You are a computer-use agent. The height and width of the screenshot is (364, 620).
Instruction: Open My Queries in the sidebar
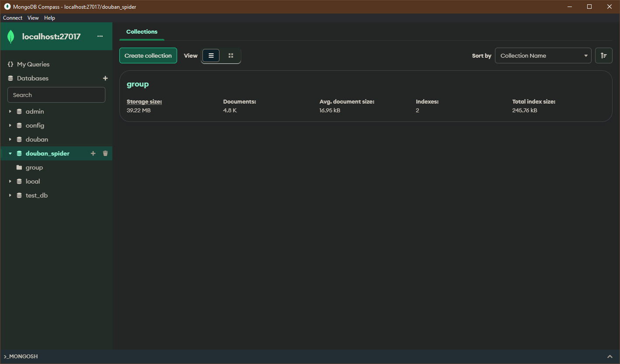pyautogui.click(x=33, y=64)
